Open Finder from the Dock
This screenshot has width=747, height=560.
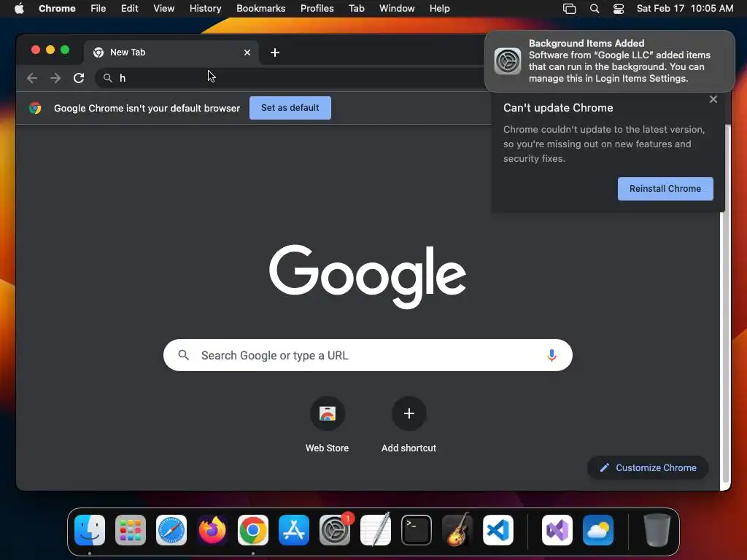click(x=90, y=530)
